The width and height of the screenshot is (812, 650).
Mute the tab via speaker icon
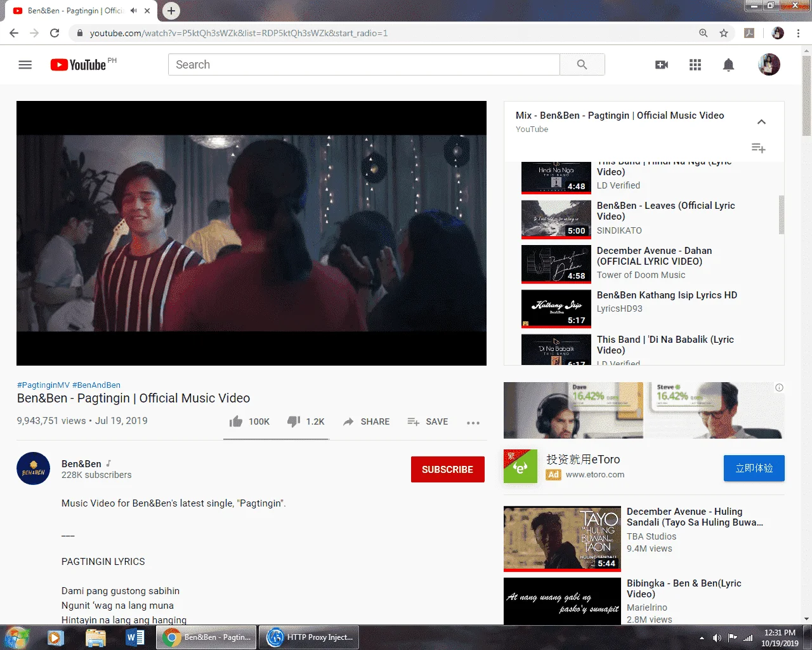coord(133,11)
